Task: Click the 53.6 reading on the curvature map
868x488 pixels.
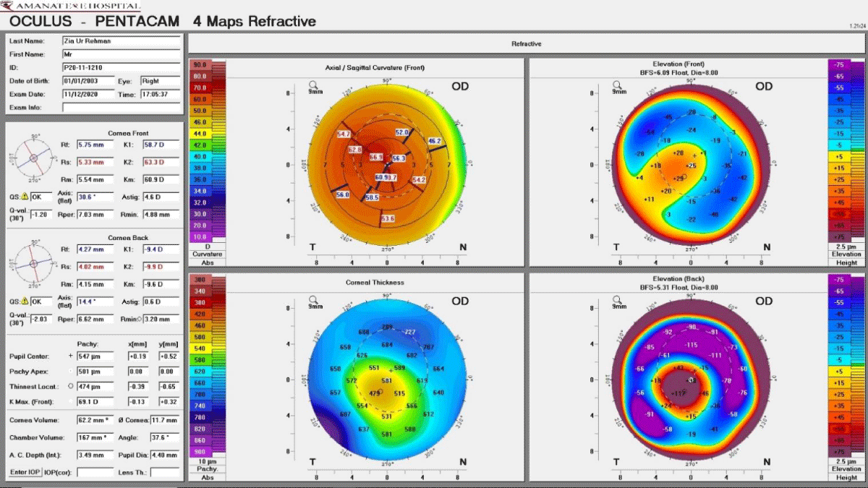Action: (388, 219)
